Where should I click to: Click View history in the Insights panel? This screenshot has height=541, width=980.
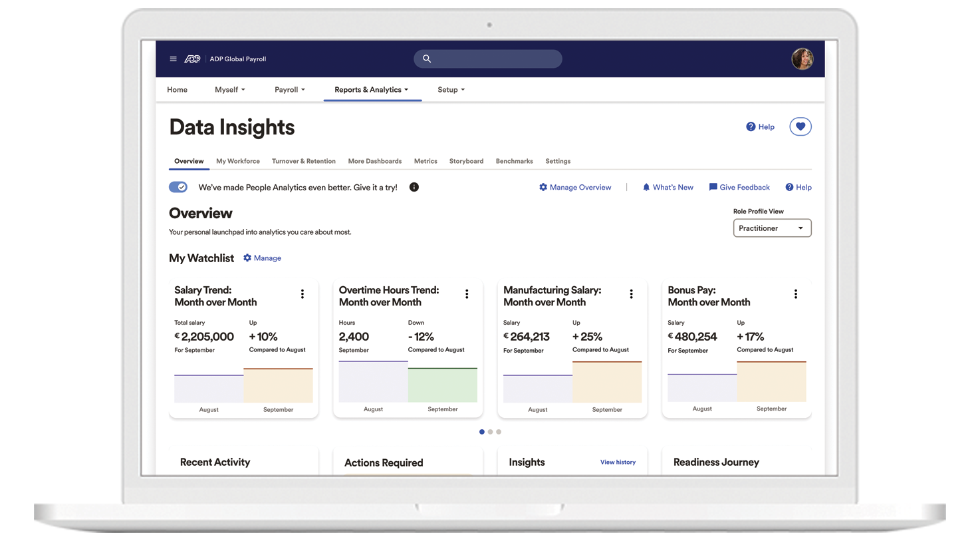click(618, 462)
